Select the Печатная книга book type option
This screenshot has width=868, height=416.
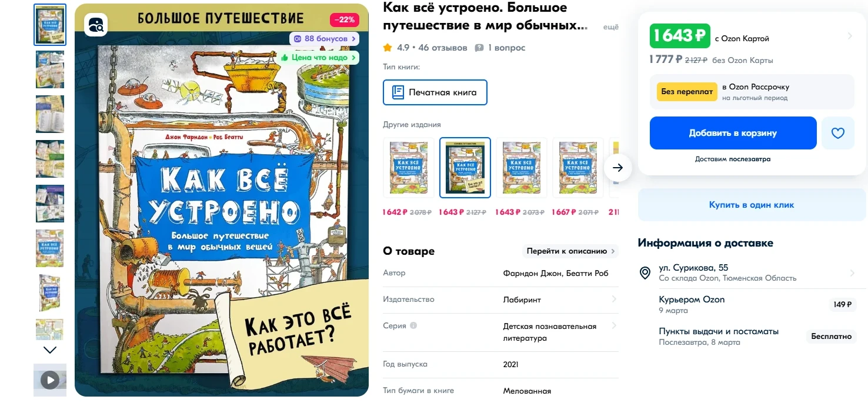point(435,92)
